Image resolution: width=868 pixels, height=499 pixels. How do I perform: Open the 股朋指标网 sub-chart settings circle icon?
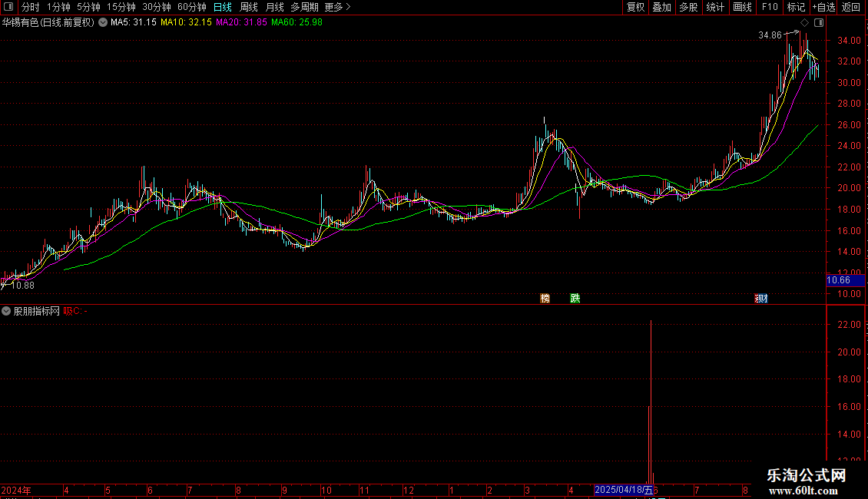(6, 311)
